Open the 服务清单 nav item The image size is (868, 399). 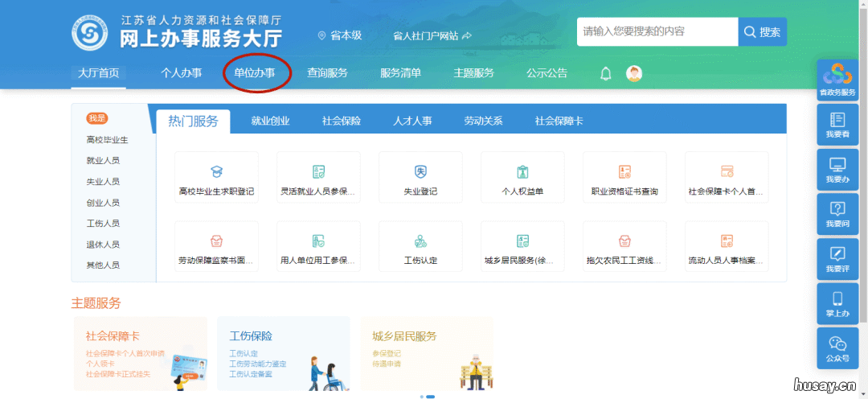[x=400, y=73]
